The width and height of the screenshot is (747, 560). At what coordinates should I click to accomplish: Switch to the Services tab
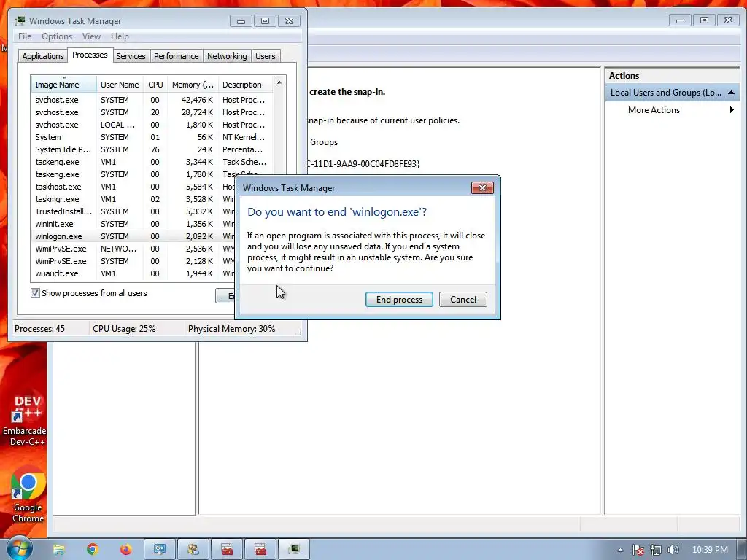(x=131, y=56)
